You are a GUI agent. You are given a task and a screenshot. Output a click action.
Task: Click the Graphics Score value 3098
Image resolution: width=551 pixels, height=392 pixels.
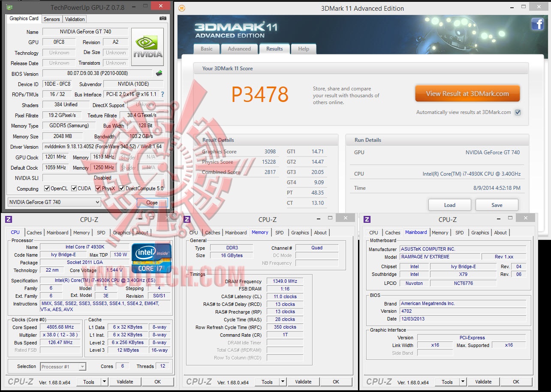tap(270, 152)
